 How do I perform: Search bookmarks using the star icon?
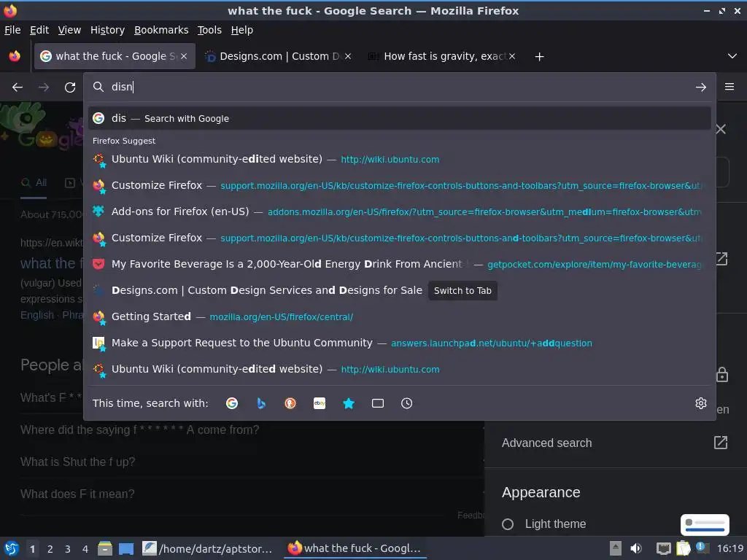[x=349, y=403]
